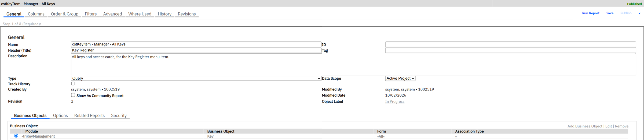This screenshot has height=140, width=644.
Task: Click the Form column header
Action: [x=382, y=131]
